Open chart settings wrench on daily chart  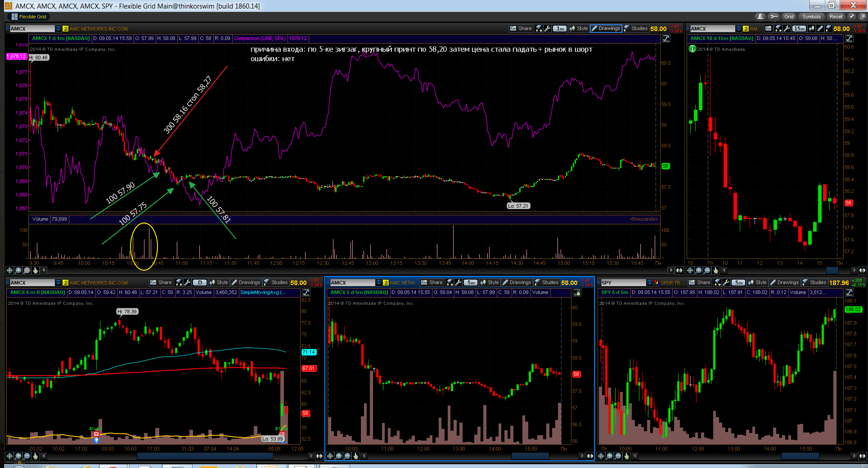click(187, 282)
